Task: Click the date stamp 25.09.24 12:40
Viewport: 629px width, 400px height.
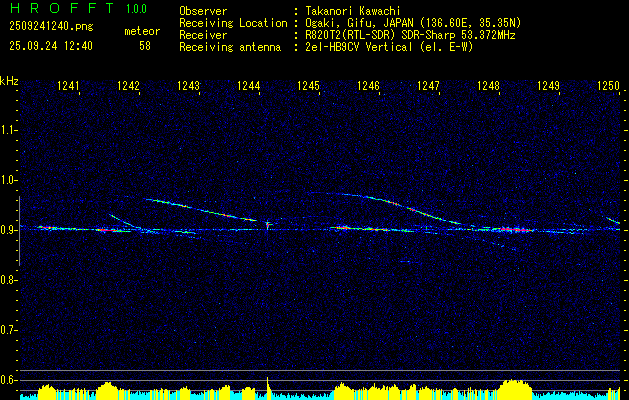Action: click(x=51, y=46)
